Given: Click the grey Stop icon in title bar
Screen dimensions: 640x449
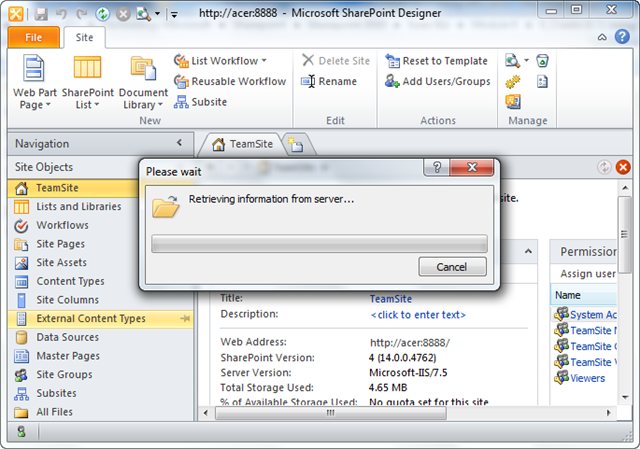Looking at the screenshot, I should tap(123, 14).
